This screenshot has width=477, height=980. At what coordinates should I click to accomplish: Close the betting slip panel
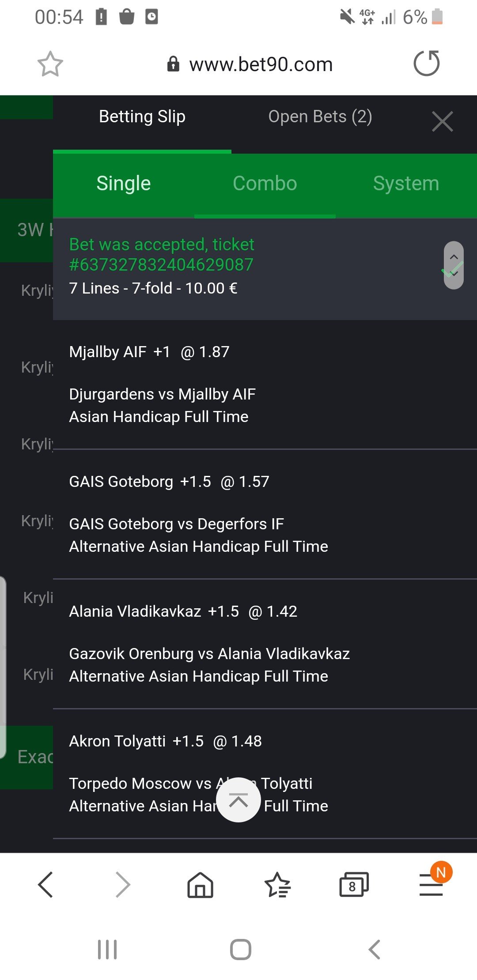[442, 122]
